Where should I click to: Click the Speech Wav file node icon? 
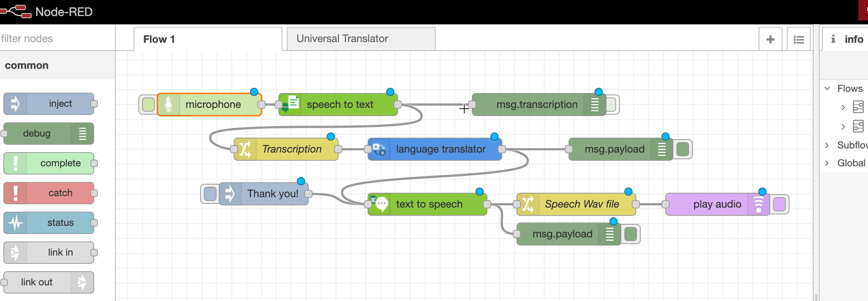tap(528, 204)
